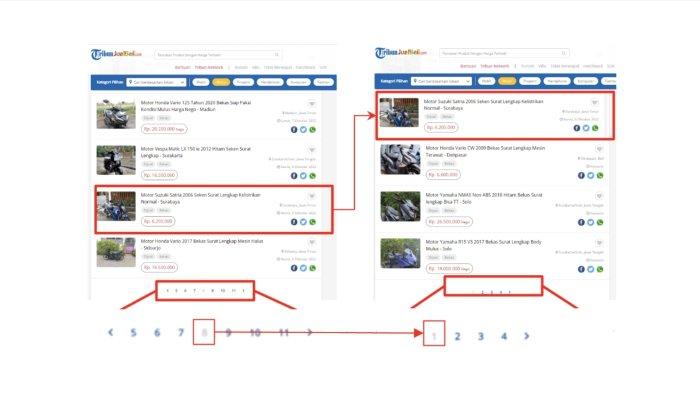Viewport: 700px width, 393px height.
Task: Share Honda Vario 2017 Sidoarjo listing on Twitter
Action: [303, 268]
